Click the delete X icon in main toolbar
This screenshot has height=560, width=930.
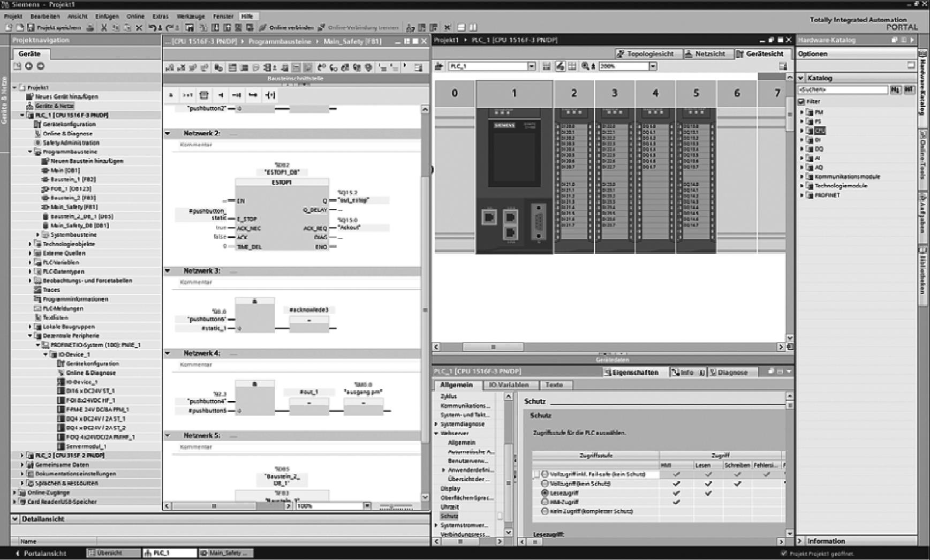pos(139,27)
